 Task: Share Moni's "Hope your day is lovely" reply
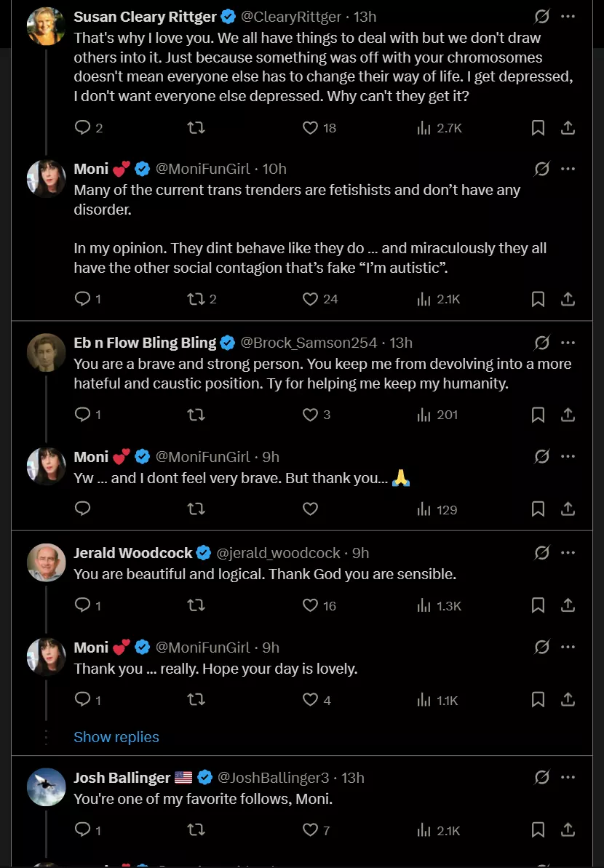[568, 700]
